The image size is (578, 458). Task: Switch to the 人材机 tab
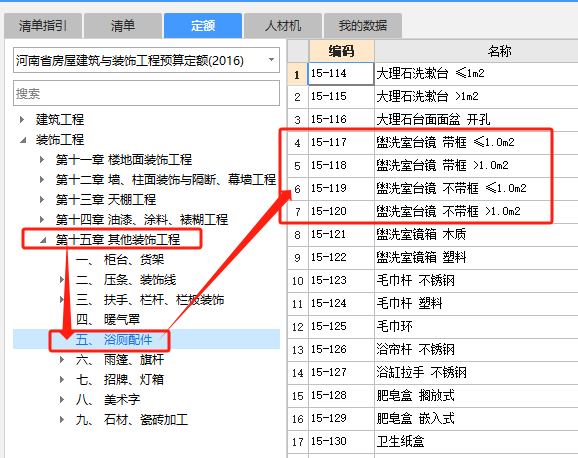pyautogui.click(x=283, y=26)
